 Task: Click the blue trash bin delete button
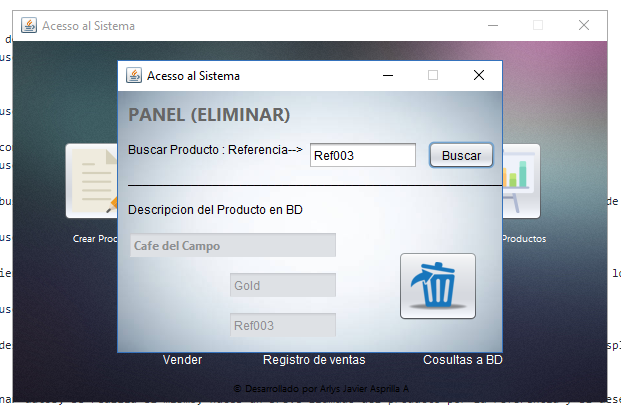(438, 286)
